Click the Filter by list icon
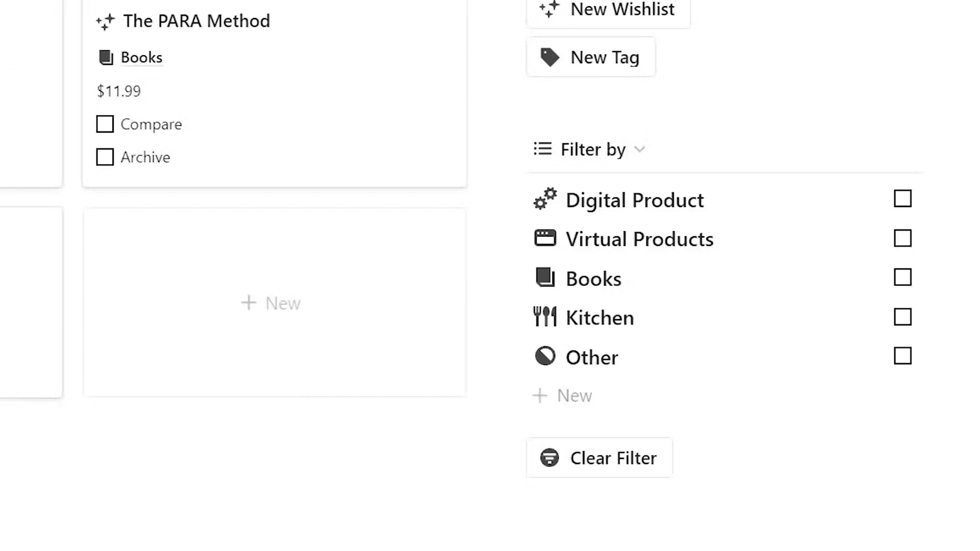 (543, 148)
